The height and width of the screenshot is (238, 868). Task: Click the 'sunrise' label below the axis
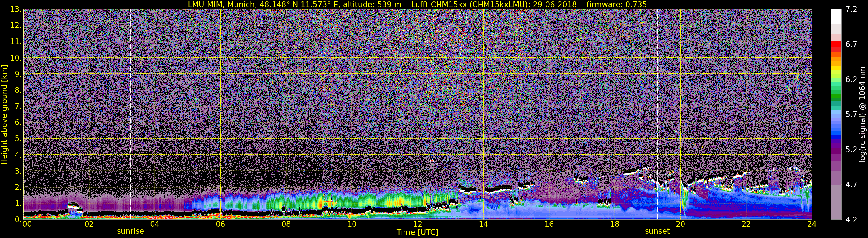point(131,231)
